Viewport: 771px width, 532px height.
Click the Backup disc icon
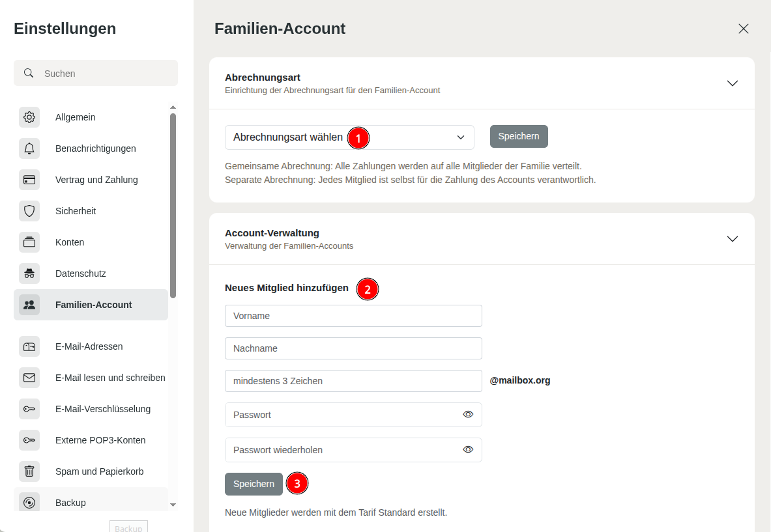tap(29, 503)
